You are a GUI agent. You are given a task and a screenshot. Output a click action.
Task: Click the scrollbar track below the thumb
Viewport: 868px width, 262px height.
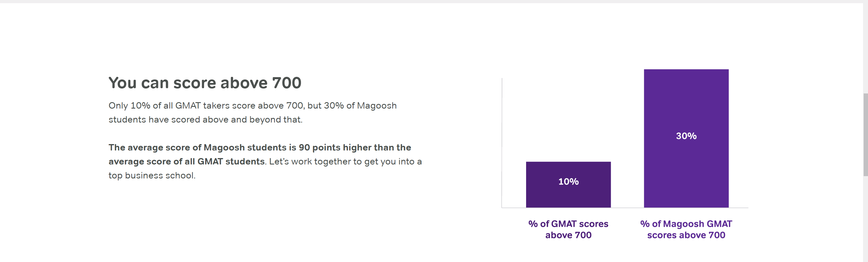(865, 219)
